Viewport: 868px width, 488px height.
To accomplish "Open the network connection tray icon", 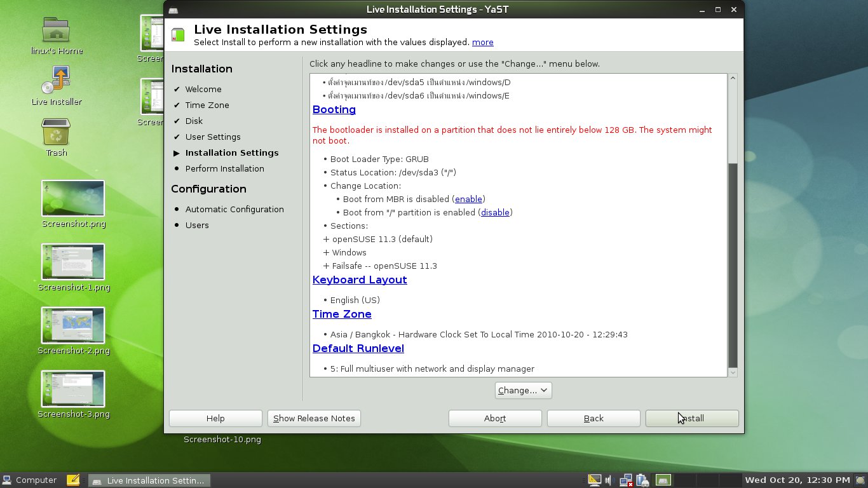I will pyautogui.click(x=626, y=480).
